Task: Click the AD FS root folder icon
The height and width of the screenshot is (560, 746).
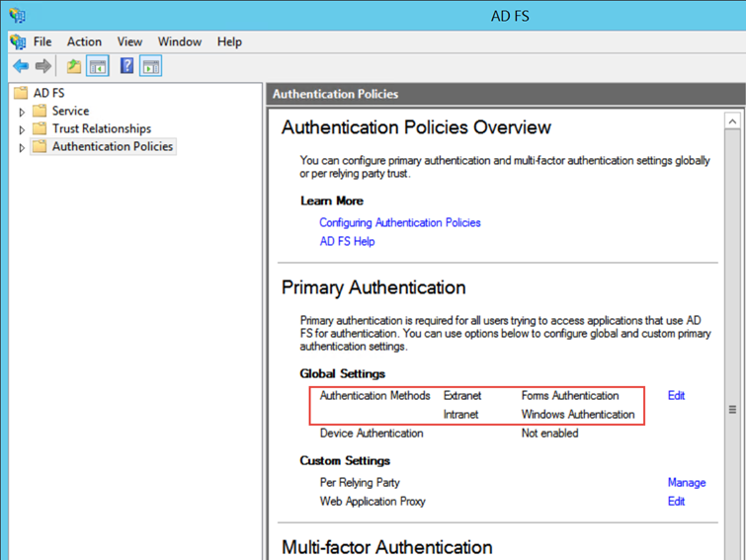Action: point(21,93)
